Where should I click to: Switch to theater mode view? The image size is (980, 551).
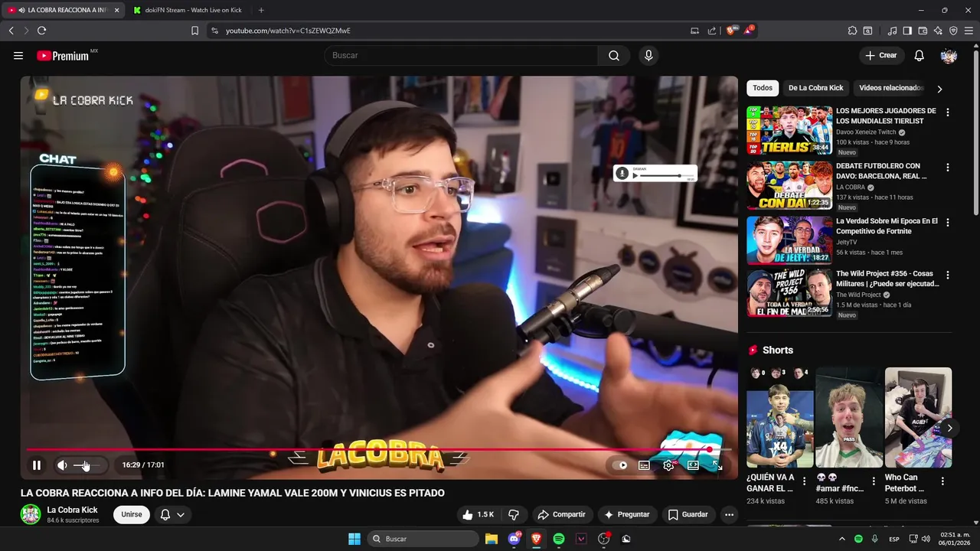click(x=693, y=465)
